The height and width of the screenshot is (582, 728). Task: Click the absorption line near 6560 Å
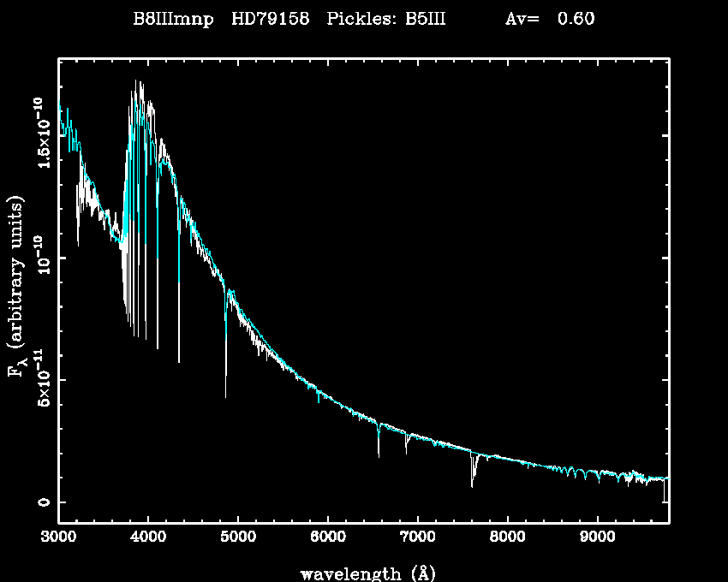379,443
